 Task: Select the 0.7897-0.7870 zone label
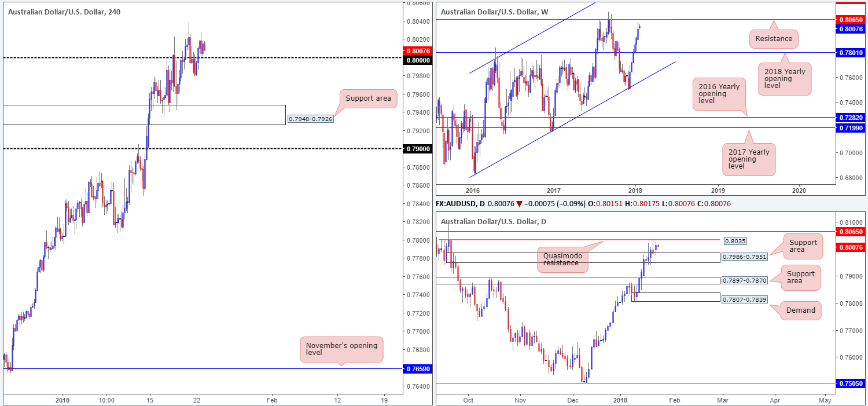[745, 280]
